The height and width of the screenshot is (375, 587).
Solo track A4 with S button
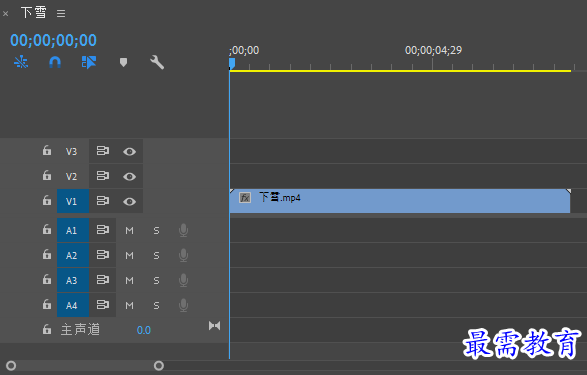[x=156, y=305]
